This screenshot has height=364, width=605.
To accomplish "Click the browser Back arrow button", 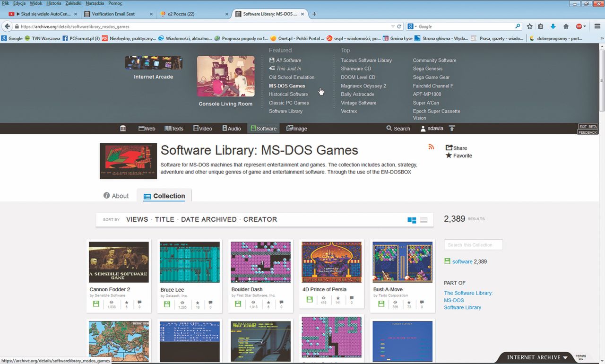I will point(8,26).
